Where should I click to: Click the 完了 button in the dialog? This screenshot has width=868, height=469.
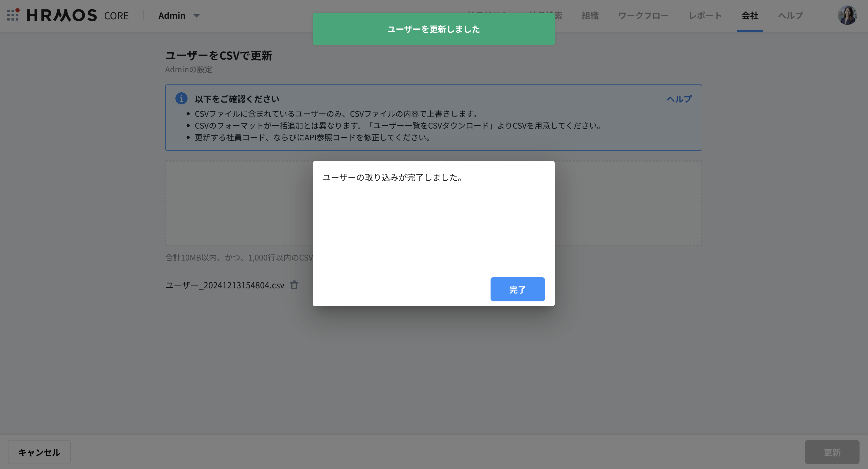[x=517, y=289]
